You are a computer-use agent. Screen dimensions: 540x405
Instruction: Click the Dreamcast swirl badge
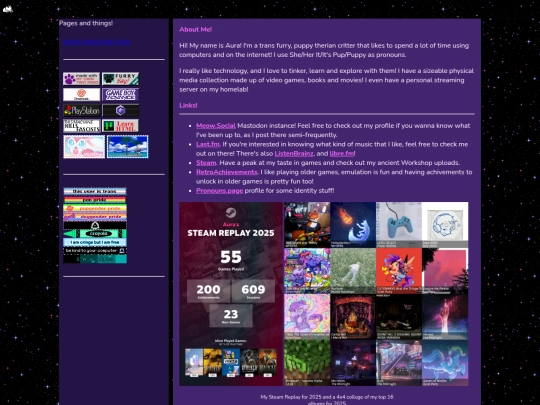[x=82, y=95]
